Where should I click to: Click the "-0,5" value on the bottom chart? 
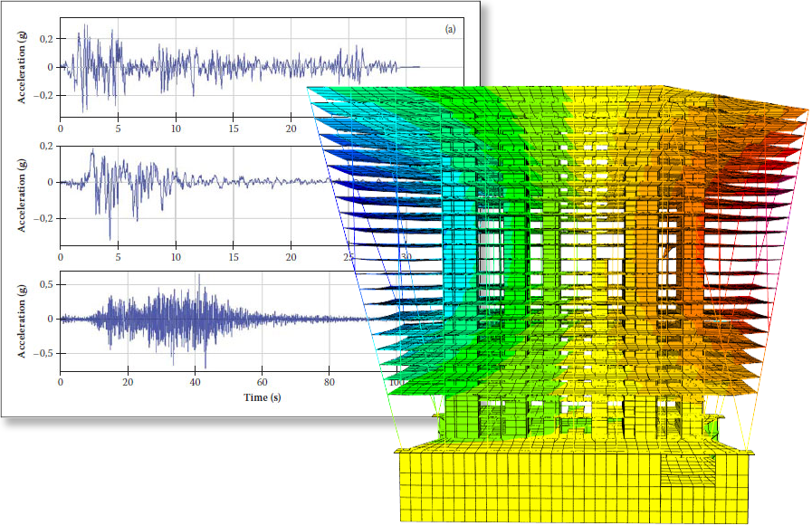click(x=43, y=353)
